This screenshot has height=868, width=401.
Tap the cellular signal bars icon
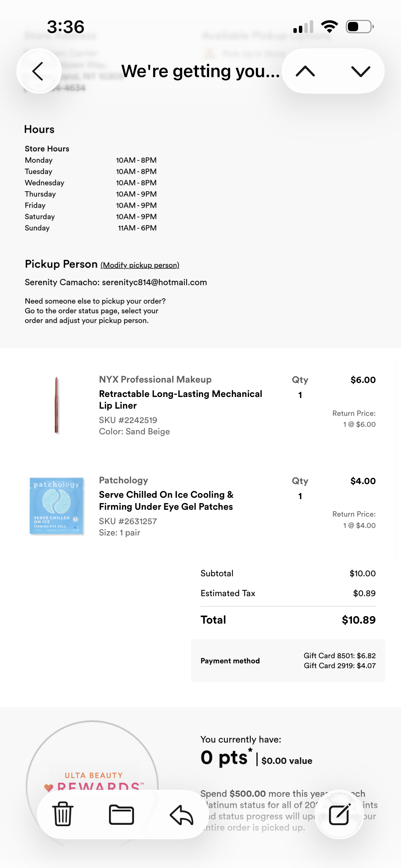303,27
